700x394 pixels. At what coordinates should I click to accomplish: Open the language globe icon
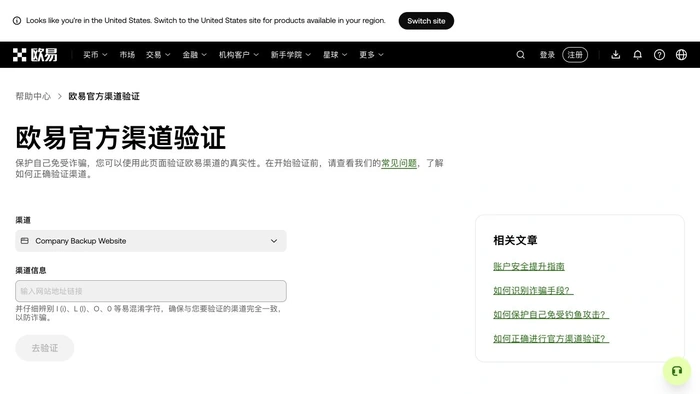(681, 54)
